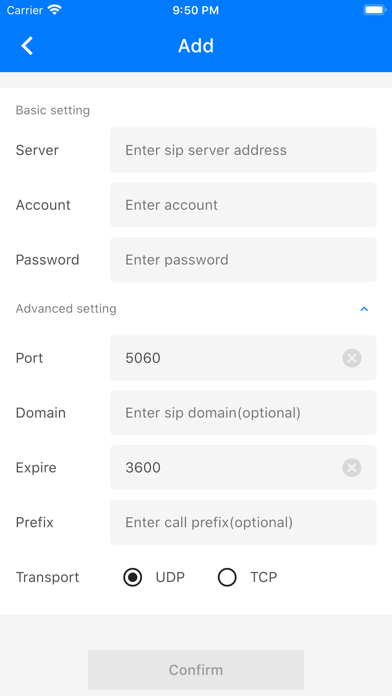Clear the Expire field value
The image size is (392, 696).
tap(352, 467)
